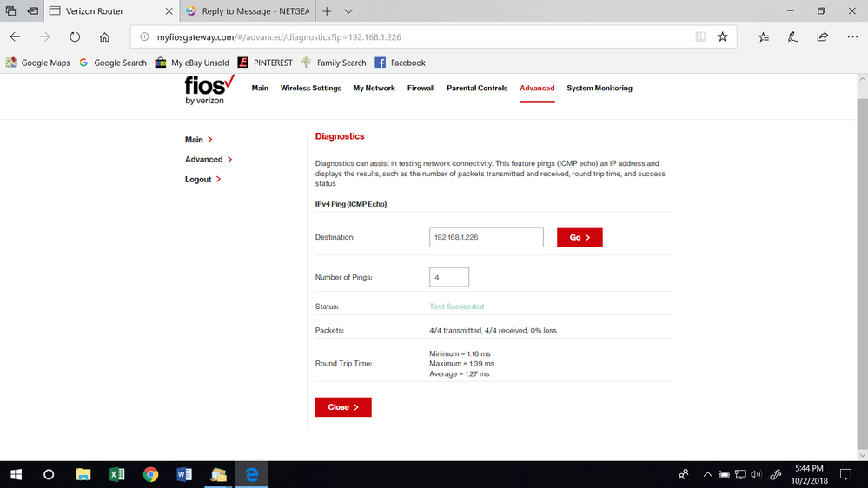Click the Close button
This screenshot has height=488, width=868.
343,407
